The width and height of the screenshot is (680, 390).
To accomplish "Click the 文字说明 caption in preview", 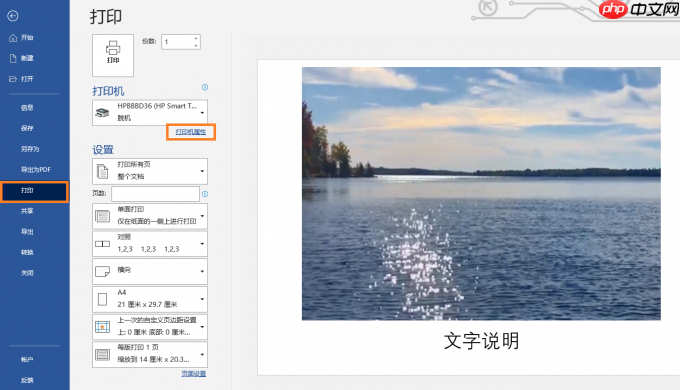I will click(x=481, y=341).
